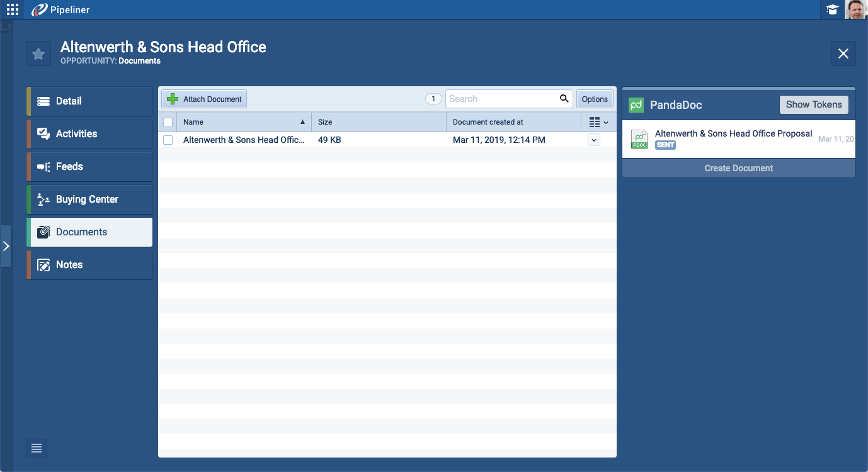Open the Buying Center tab
The height and width of the screenshot is (472, 868).
tap(89, 199)
